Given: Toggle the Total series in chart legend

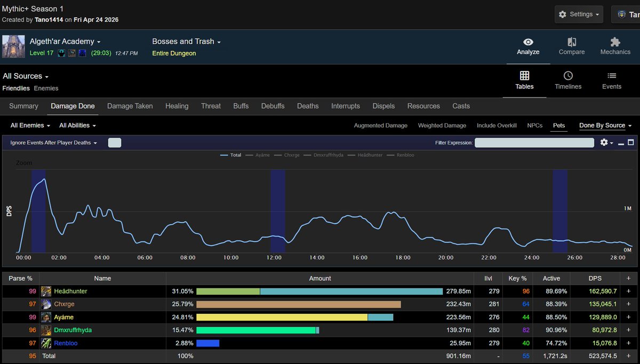Looking at the screenshot, I should (231, 155).
